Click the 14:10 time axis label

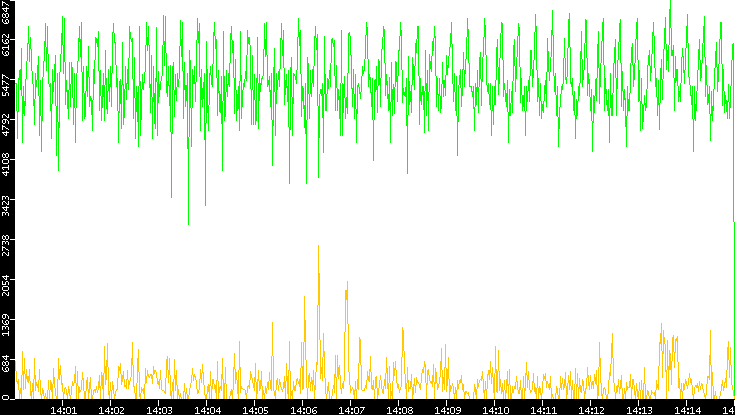(x=495, y=410)
